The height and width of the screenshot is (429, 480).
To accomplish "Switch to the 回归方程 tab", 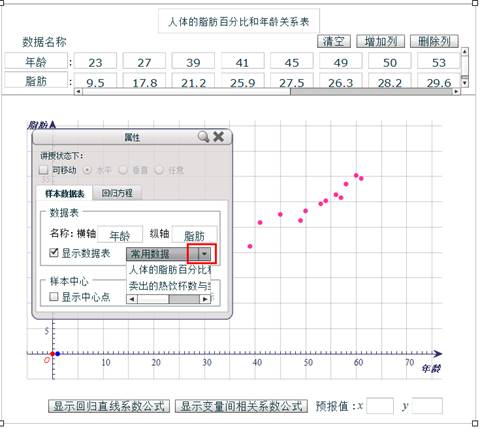I will [x=117, y=193].
